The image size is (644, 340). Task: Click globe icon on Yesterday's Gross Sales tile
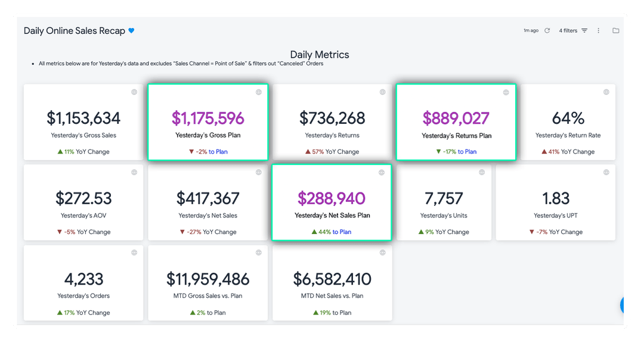pos(134,92)
